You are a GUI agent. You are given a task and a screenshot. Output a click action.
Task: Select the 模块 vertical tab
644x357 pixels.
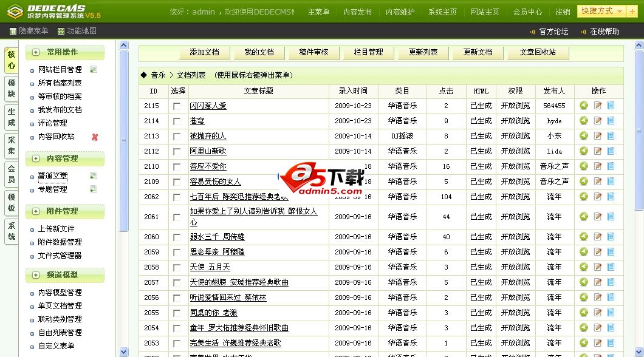(12, 88)
